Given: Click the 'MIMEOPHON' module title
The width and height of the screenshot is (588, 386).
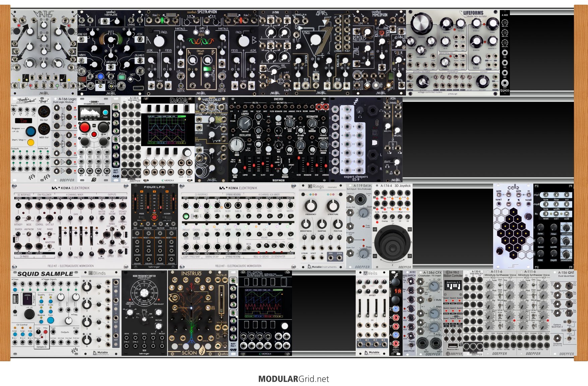Looking at the screenshot, I should (379, 15).
